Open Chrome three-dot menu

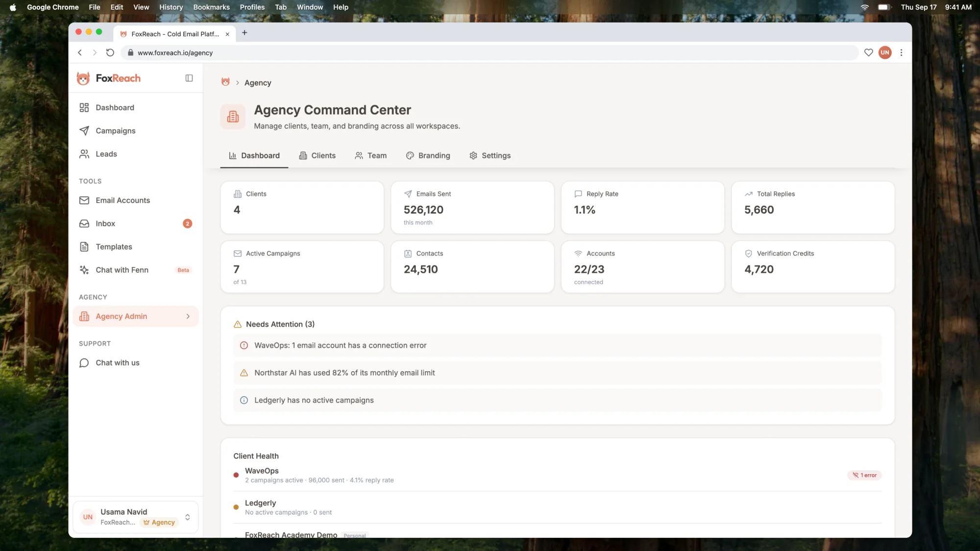pyautogui.click(x=901, y=53)
